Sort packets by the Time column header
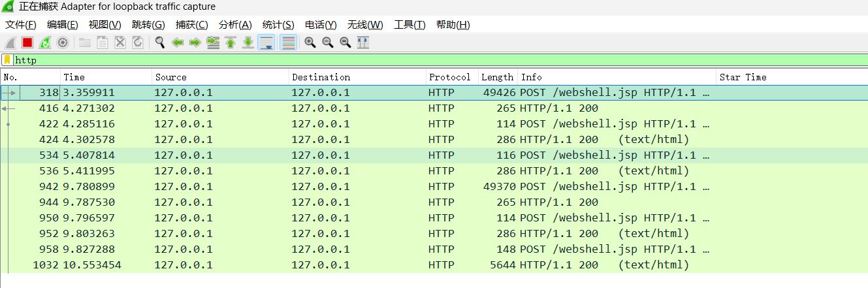The height and width of the screenshot is (288, 868). 106,77
